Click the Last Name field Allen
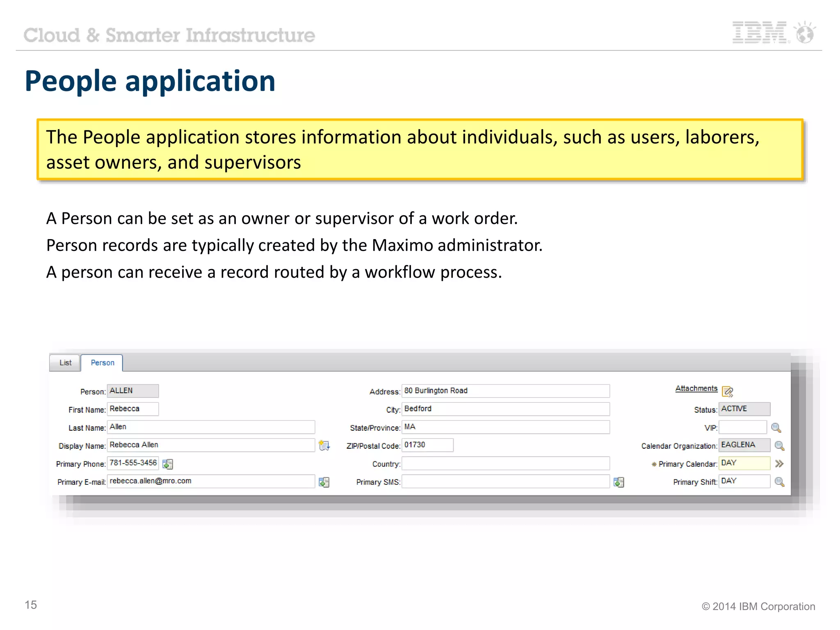Viewport: 840px width, 630px height. point(211,427)
